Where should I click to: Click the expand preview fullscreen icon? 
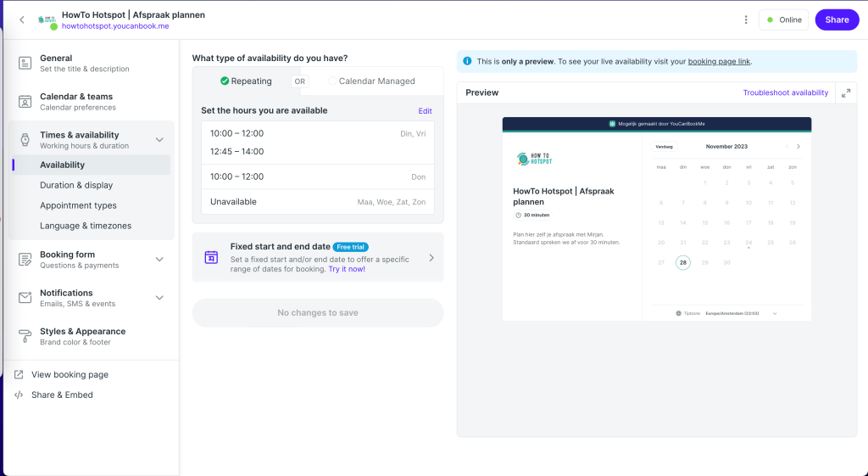tap(846, 93)
